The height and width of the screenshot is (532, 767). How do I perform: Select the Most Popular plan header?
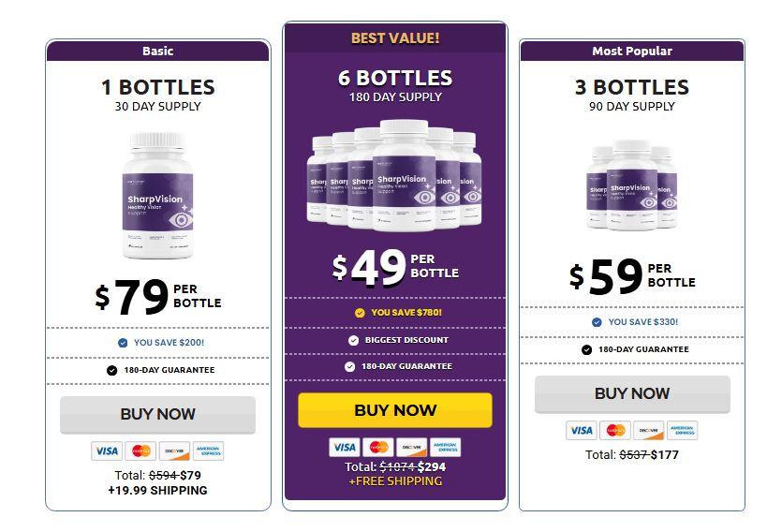click(632, 51)
